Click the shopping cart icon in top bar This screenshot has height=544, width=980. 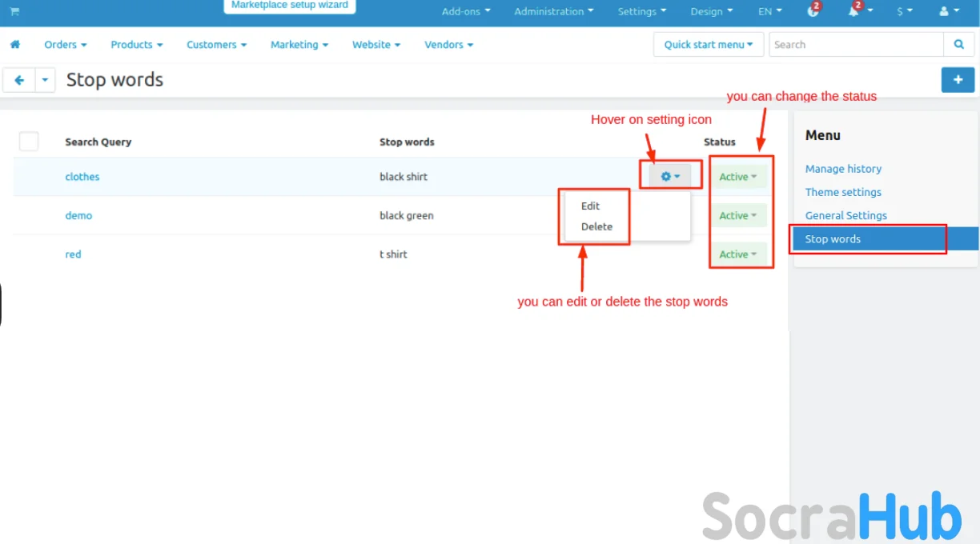click(14, 11)
